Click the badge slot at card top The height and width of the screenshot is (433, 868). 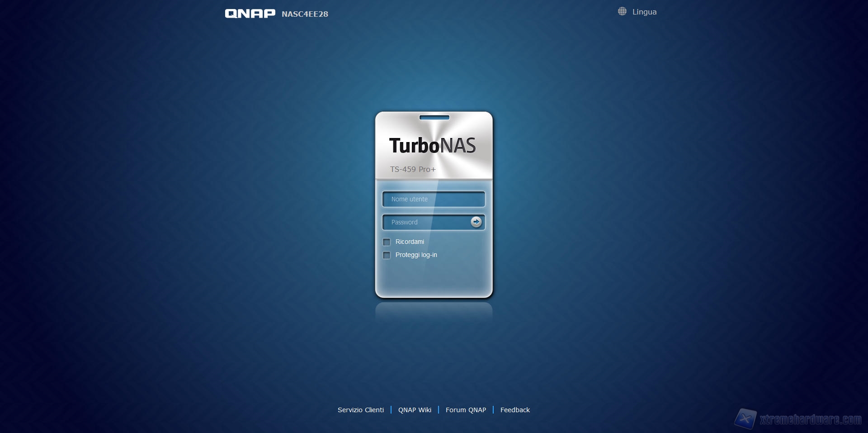(x=434, y=118)
